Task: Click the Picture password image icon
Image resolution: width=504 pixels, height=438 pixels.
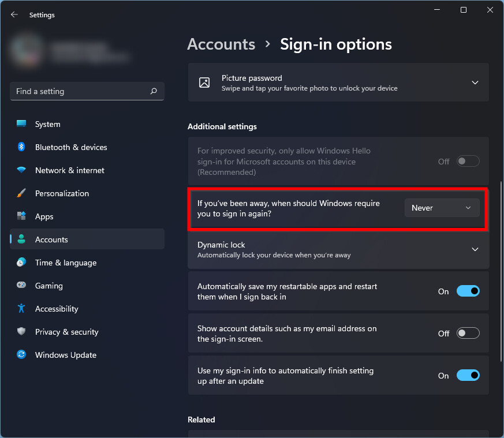Action: (204, 83)
